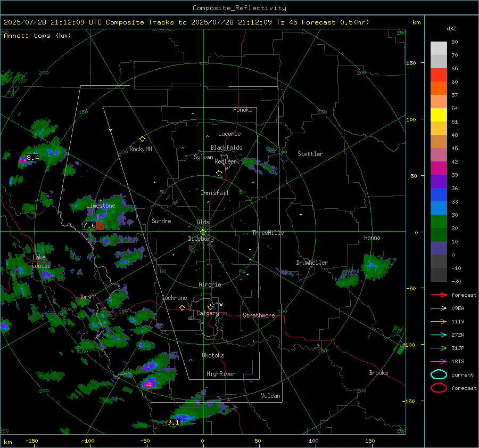Image resolution: width=479 pixels, height=448 pixels.
Task: Click the Lacombe town label
Action: [229, 134]
